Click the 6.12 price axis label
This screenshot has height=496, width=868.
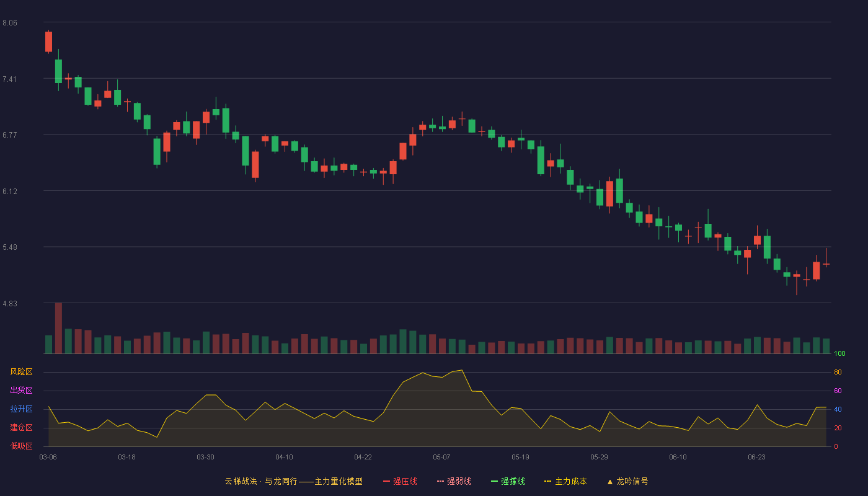(10, 192)
